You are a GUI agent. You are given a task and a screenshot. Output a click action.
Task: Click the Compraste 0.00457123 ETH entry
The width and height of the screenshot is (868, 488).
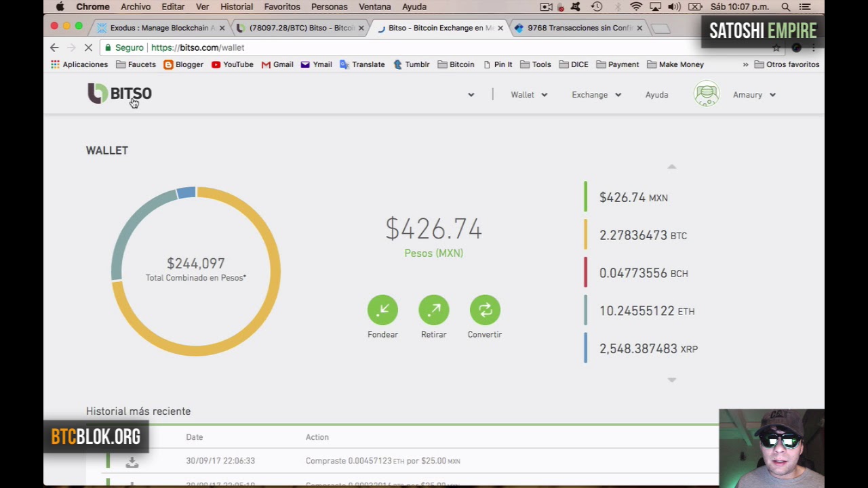(x=382, y=461)
